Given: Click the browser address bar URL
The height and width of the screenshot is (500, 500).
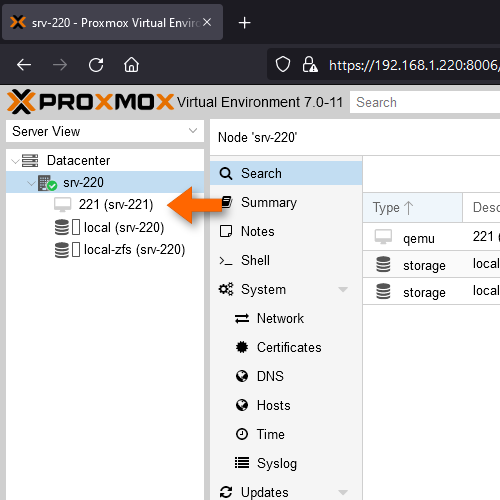Looking at the screenshot, I should 413,65.
